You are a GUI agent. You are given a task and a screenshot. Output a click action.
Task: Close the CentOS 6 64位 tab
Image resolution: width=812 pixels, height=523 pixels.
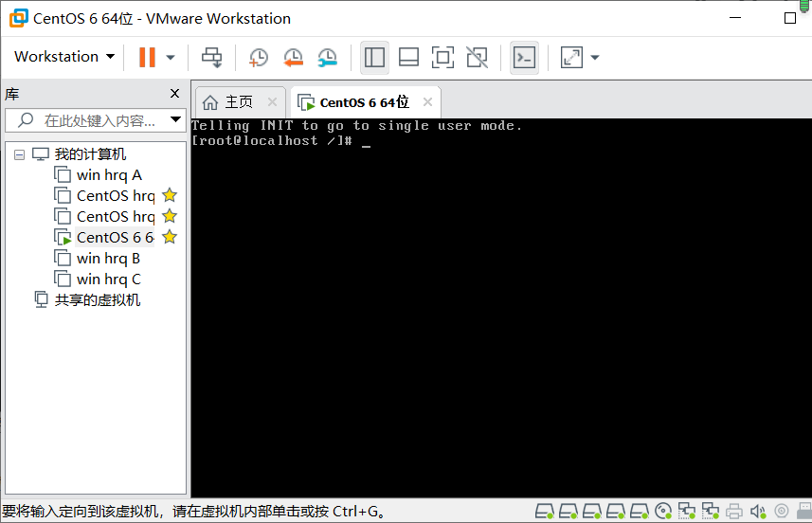pyautogui.click(x=427, y=102)
